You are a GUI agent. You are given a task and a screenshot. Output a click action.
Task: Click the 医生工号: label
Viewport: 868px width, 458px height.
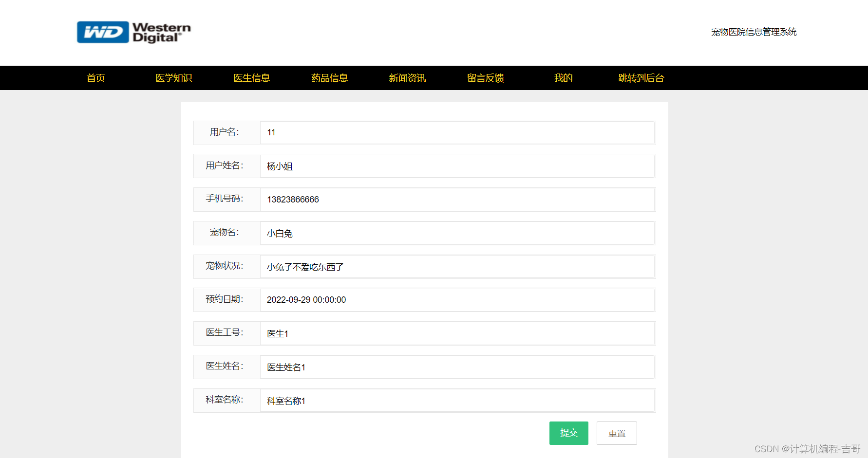(225, 332)
